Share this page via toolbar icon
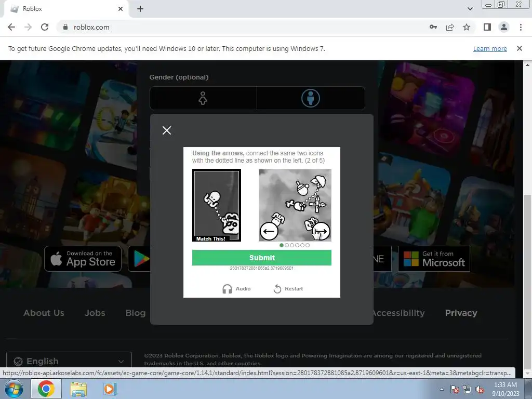 pyautogui.click(x=450, y=27)
